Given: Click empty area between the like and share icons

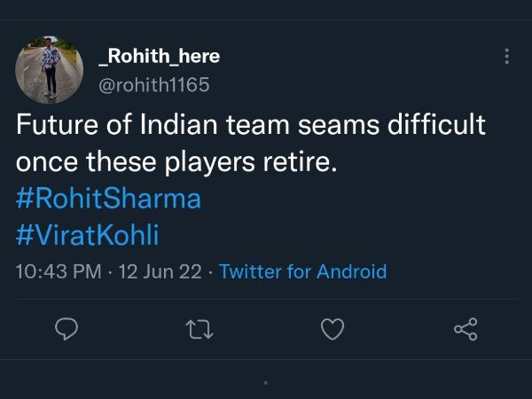Looking at the screenshot, I should 399,330.
